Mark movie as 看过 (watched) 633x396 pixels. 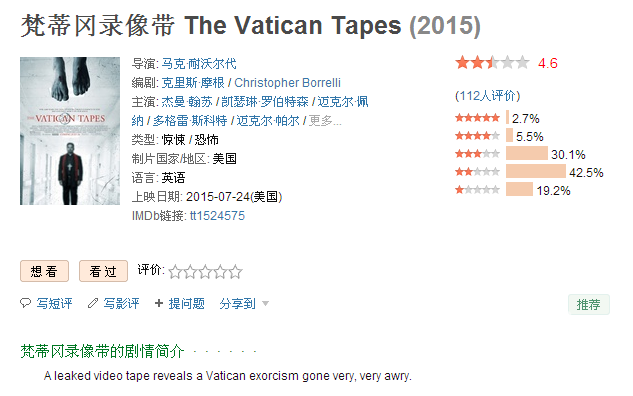click(x=103, y=271)
